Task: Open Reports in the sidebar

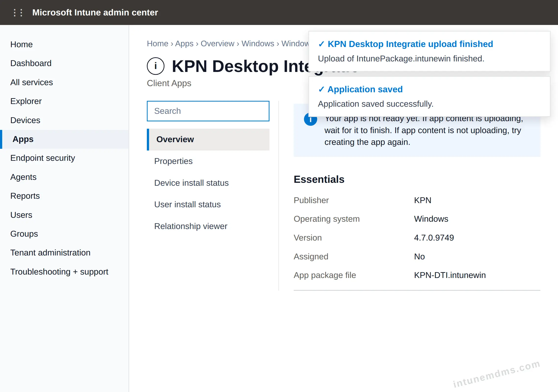Action: point(65,196)
